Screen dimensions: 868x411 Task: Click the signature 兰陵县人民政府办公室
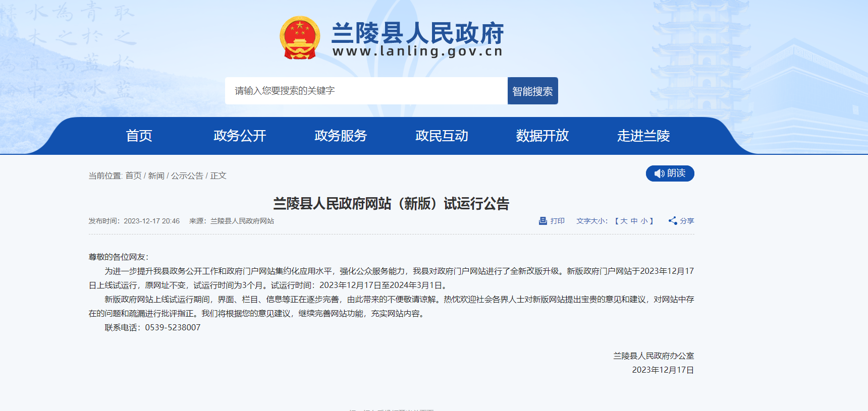[654, 356]
